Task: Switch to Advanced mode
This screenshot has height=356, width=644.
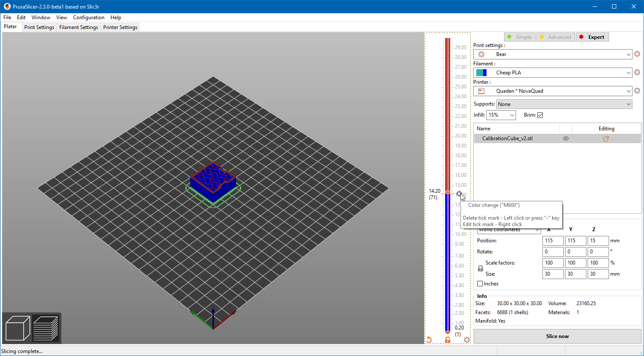Action: (x=555, y=37)
